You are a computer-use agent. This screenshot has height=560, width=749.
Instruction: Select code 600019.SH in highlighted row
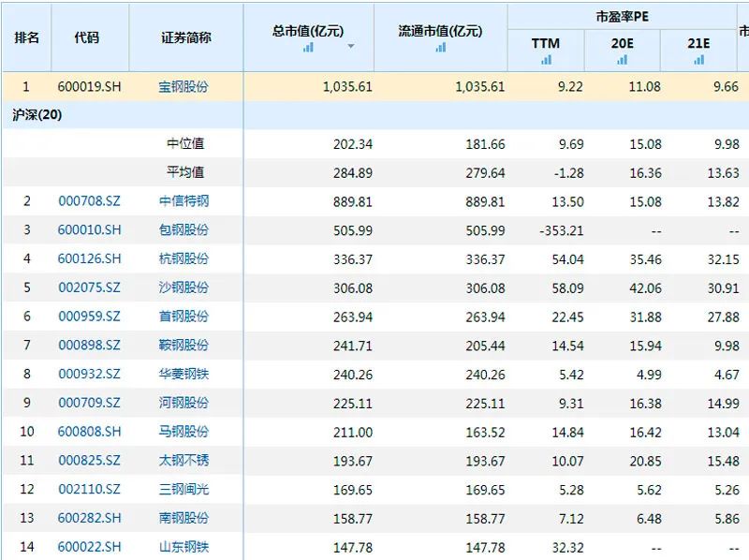(89, 86)
